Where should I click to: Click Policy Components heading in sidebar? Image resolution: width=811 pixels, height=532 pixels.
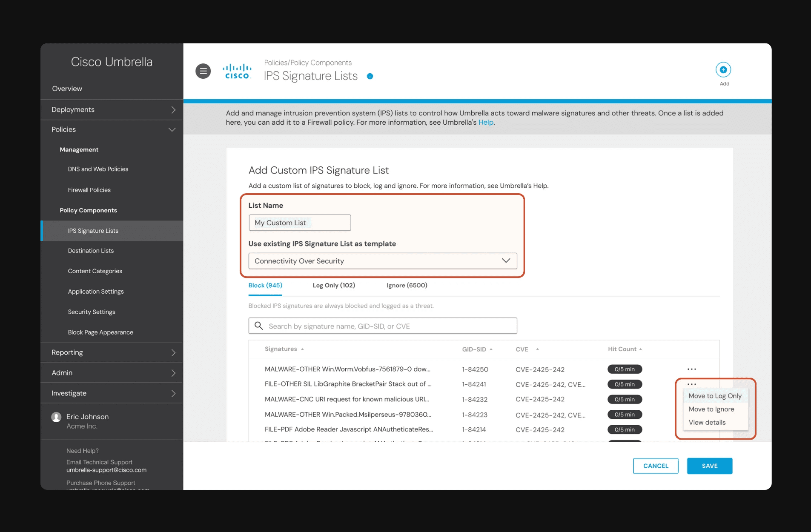pyautogui.click(x=89, y=210)
